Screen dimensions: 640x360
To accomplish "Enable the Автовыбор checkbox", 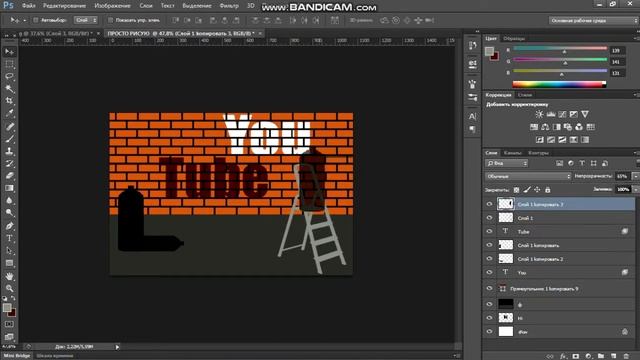I will pos(36,20).
